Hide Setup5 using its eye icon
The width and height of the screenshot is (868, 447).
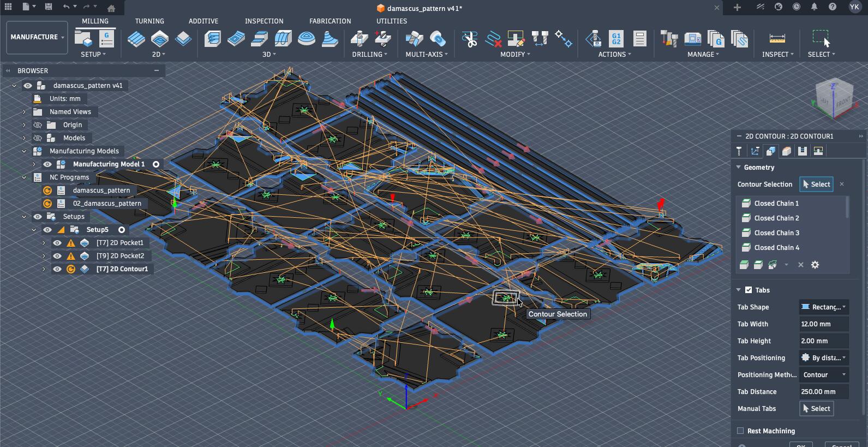[47, 230]
